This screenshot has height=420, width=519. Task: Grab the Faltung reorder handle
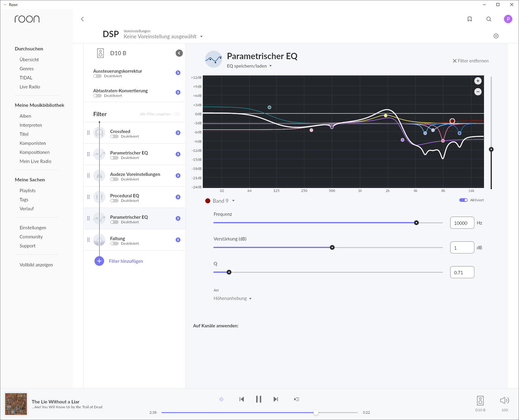(88, 240)
